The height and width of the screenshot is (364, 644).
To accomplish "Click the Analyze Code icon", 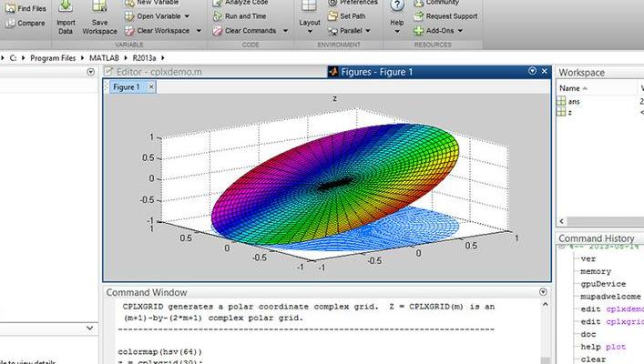I will point(218,3).
